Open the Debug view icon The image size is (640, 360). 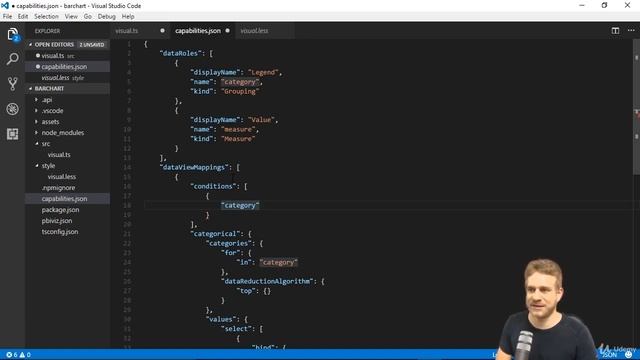(12, 109)
